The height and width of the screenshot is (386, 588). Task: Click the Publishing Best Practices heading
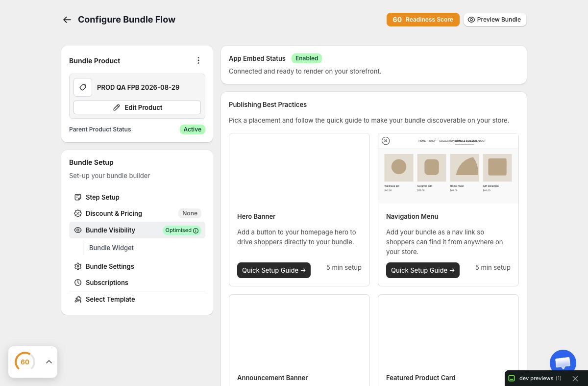click(268, 104)
